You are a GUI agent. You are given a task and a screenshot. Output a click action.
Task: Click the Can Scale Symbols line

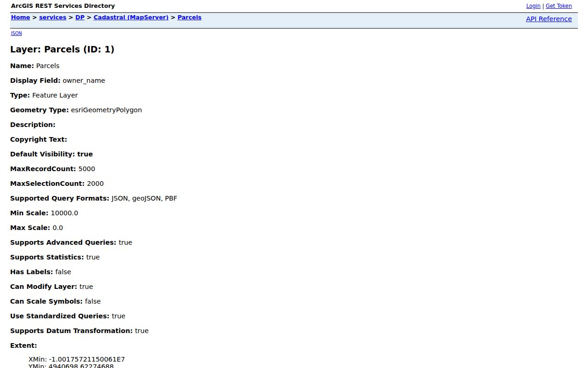[x=56, y=301]
